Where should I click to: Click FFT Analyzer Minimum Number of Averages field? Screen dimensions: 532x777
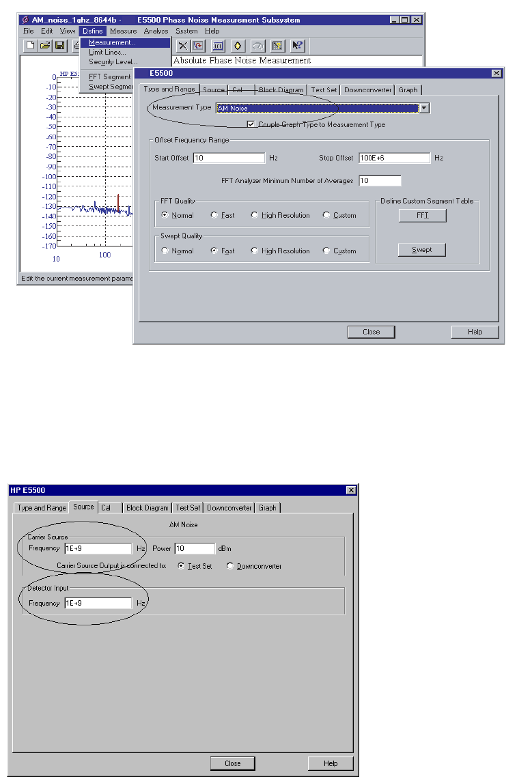pos(380,181)
